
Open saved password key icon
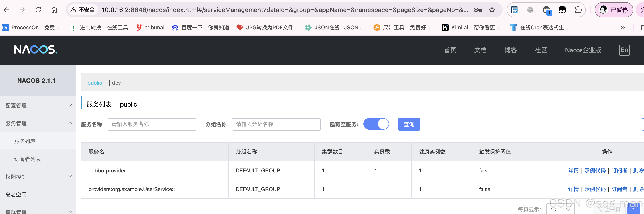point(478,10)
